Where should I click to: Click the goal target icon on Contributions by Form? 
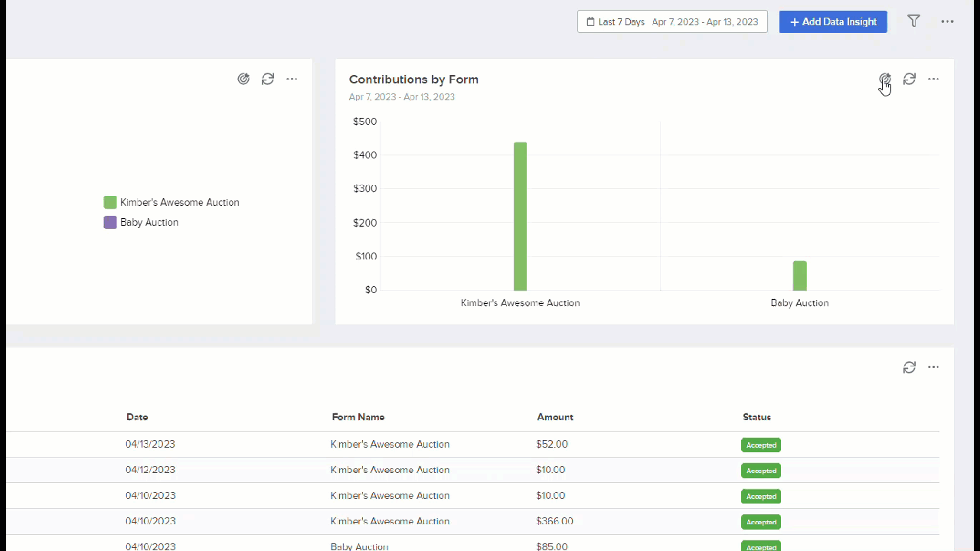click(884, 79)
